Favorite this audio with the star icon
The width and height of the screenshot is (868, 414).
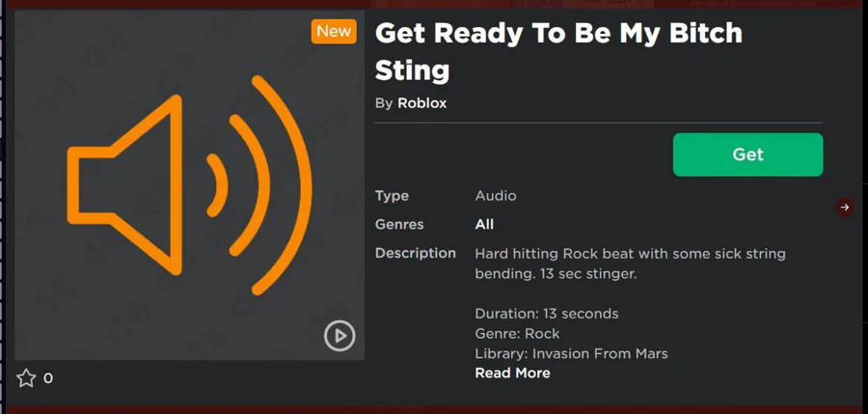click(x=26, y=378)
